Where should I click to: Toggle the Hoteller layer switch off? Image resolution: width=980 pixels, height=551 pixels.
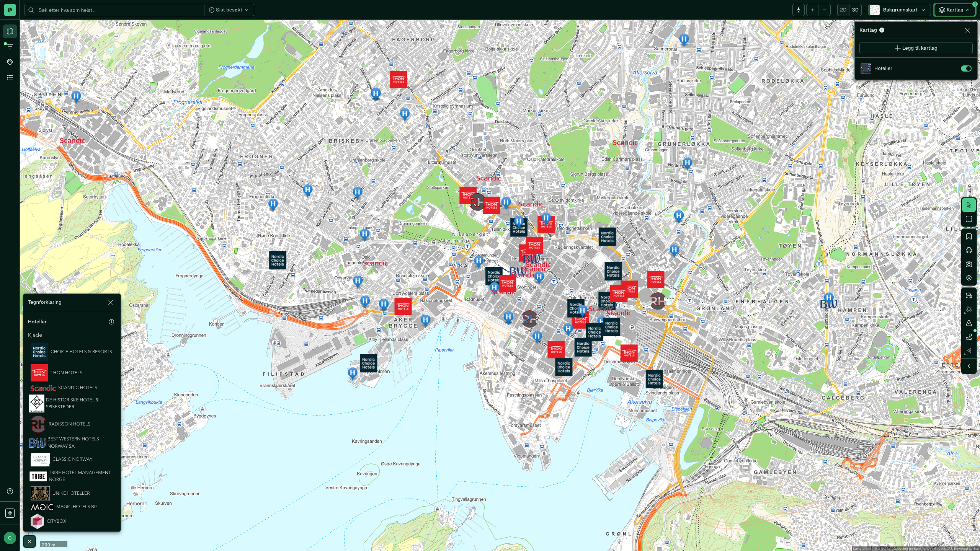966,68
